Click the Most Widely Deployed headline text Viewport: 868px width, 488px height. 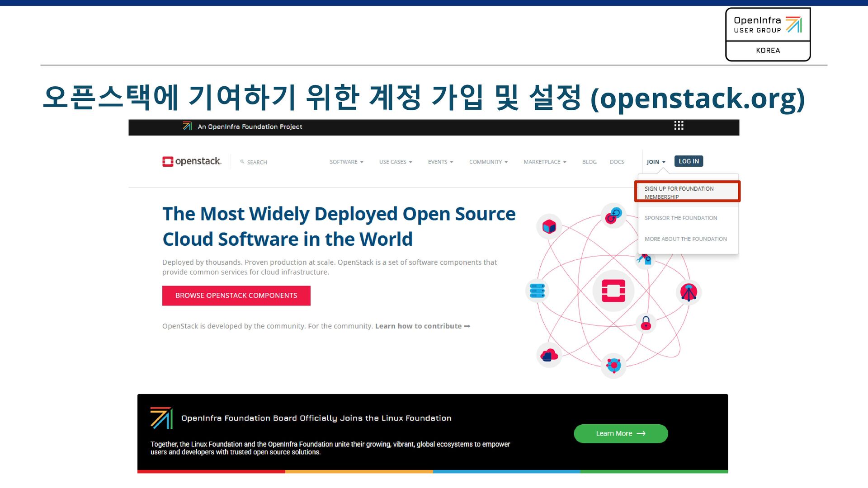[339, 226]
